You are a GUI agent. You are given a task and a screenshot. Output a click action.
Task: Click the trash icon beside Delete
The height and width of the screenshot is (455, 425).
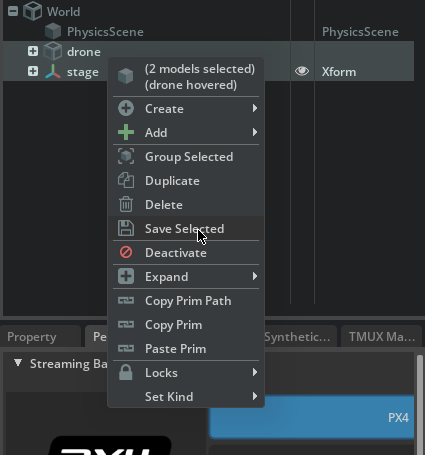tap(126, 204)
